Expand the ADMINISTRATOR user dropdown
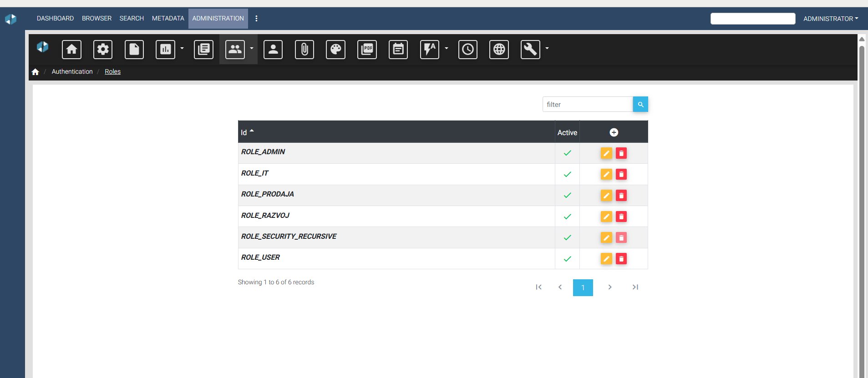 831,19
